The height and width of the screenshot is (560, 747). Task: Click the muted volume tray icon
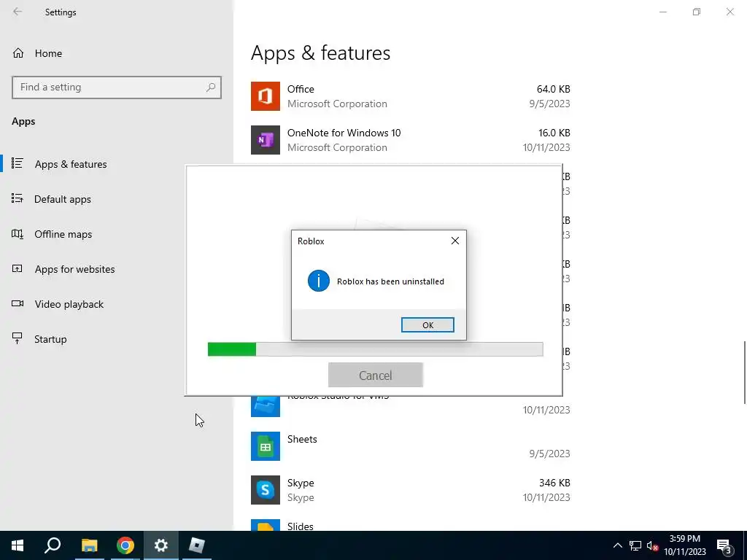[x=652, y=545]
